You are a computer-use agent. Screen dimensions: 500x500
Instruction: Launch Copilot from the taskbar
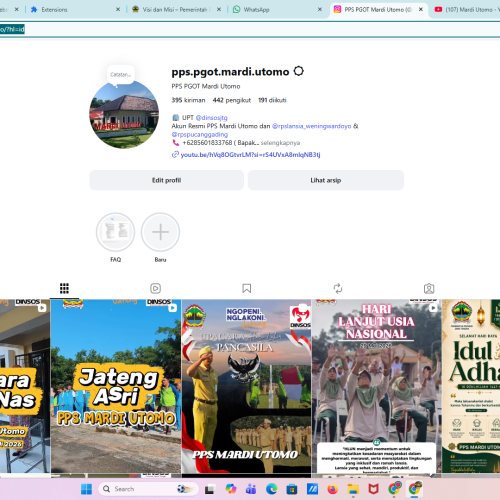click(x=230, y=489)
